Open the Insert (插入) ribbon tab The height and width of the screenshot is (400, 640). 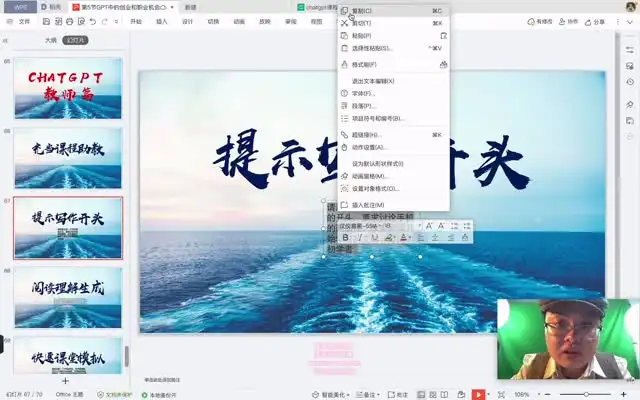click(161, 21)
